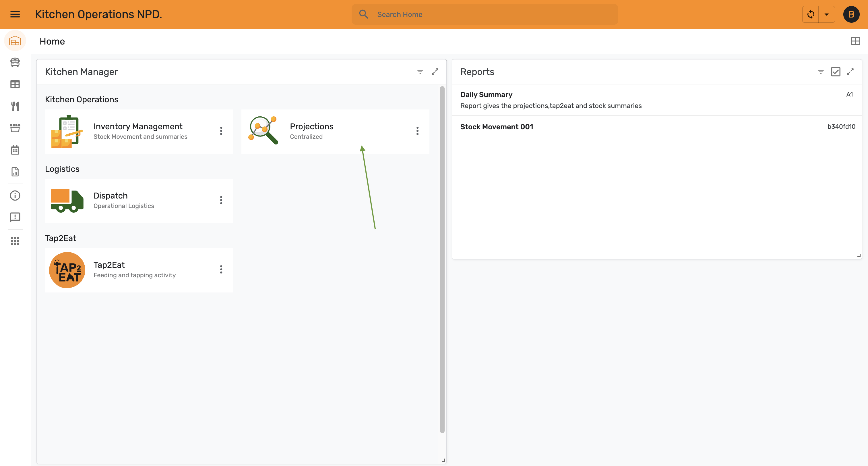Image resolution: width=868 pixels, height=466 pixels.
Task: Open the table grid sidebar icon
Action: coord(15,84)
